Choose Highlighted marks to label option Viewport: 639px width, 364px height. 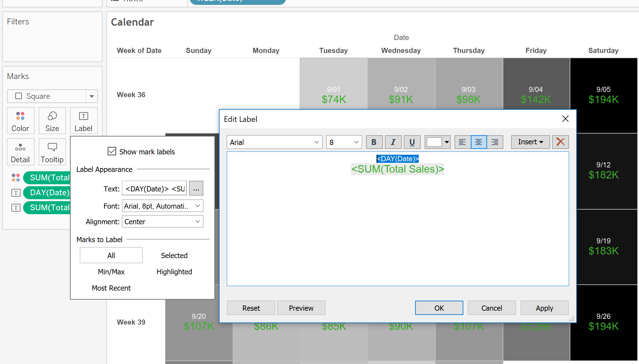point(174,272)
